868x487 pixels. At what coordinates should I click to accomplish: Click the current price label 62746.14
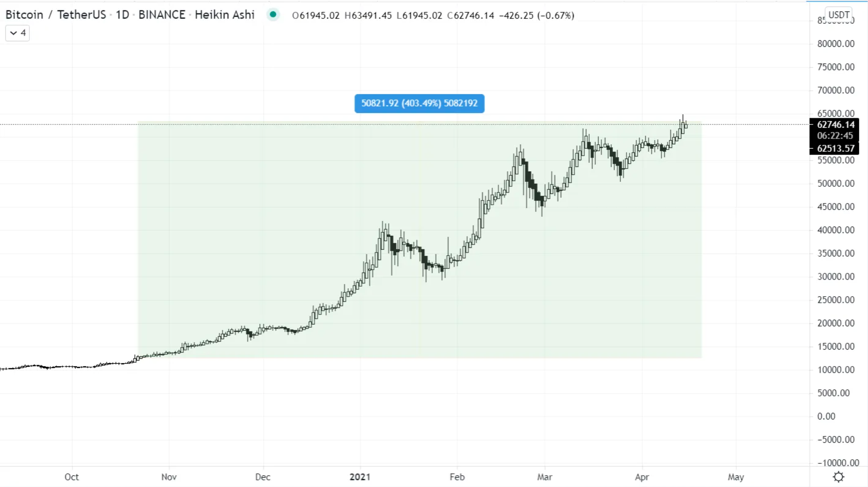835,125
